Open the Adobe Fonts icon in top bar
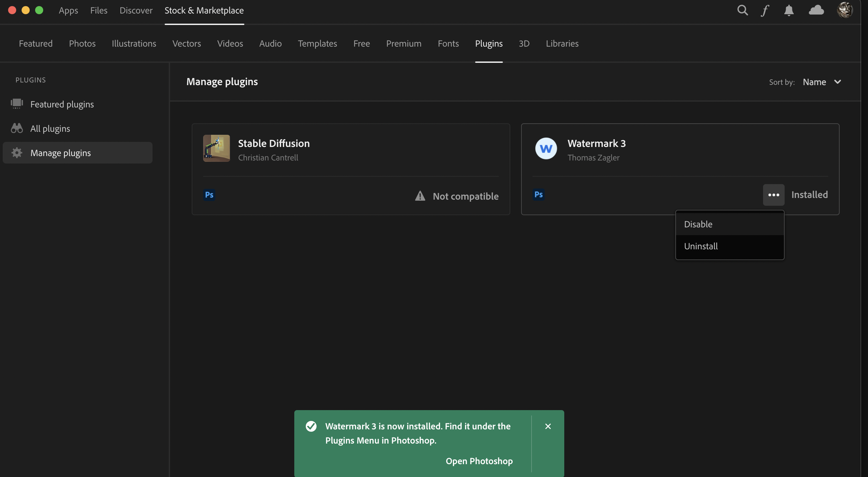The image size is (868, 477). coord(765,10)
